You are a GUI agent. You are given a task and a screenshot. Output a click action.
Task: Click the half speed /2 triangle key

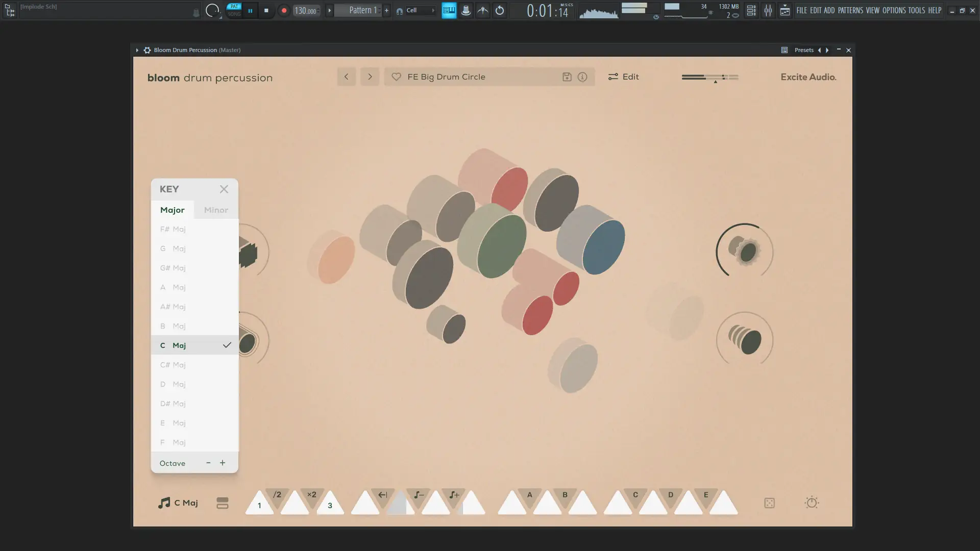pyautogui.click(x=277, y=496)
